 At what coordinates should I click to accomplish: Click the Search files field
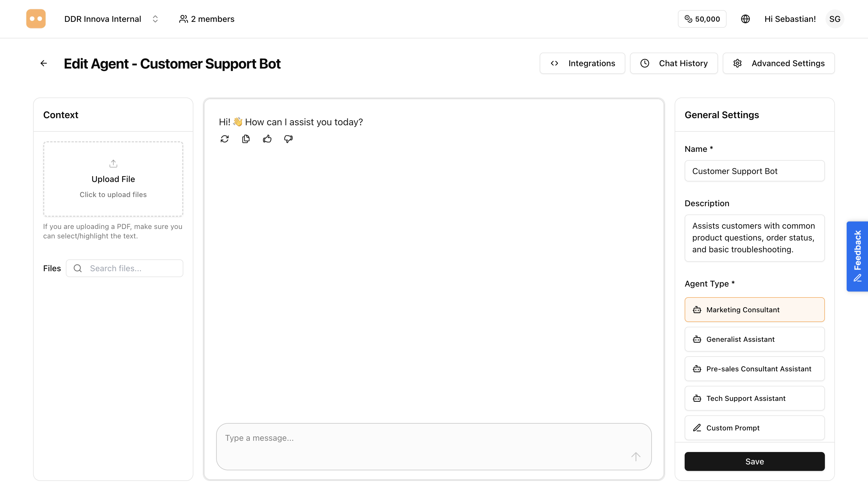pos(124,268)
